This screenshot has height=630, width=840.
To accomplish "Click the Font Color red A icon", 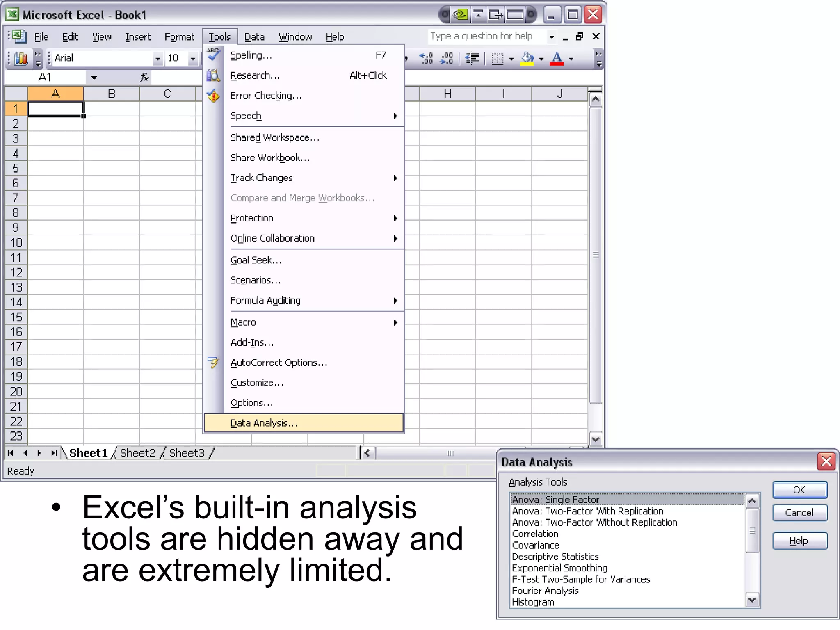I will (557, 59).
